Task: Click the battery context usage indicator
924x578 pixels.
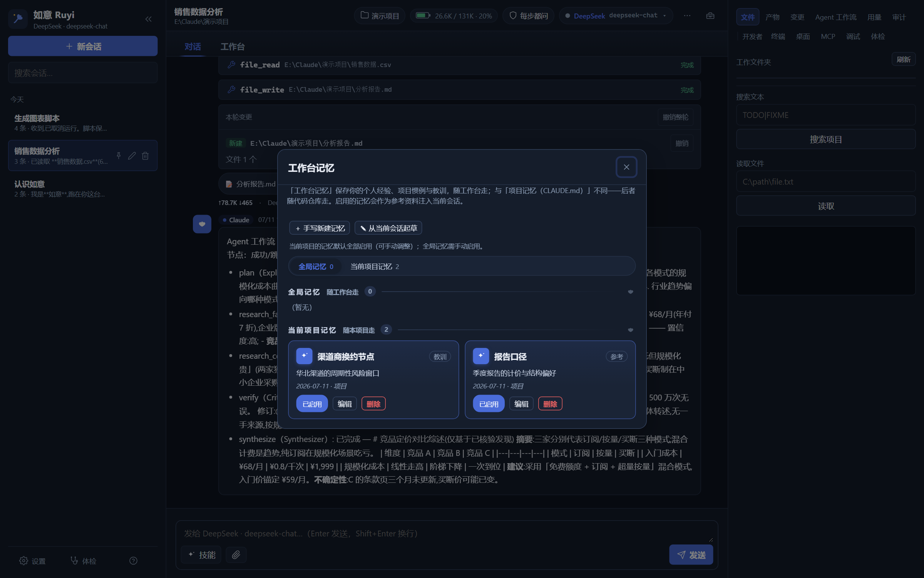Action: click(454, 16)
